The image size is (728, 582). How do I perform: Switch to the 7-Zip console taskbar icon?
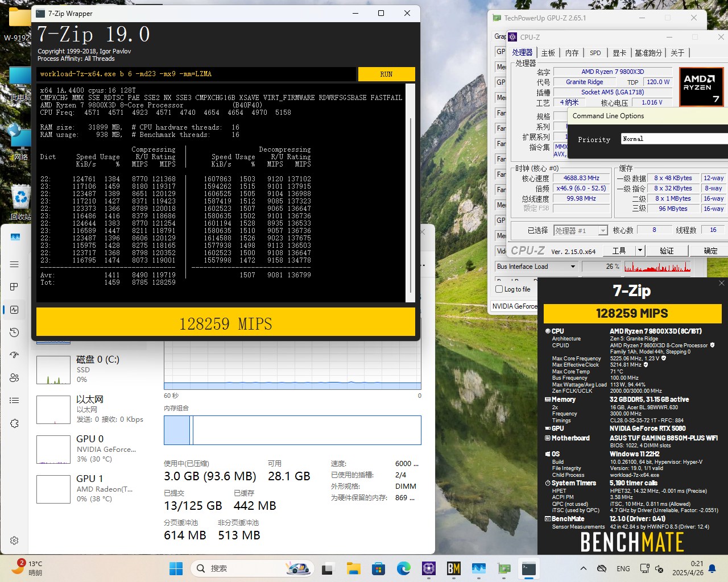coord(529,568)
